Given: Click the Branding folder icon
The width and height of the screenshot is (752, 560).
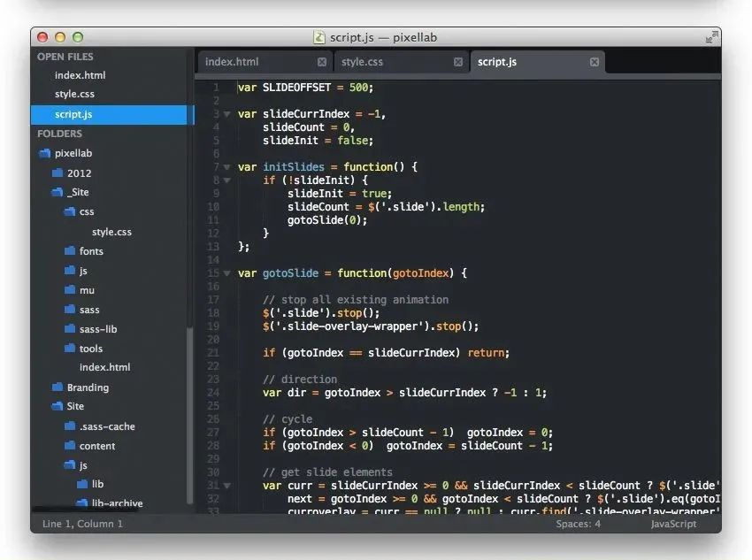Looking at the screenshot, I should [x=58, y=387].
